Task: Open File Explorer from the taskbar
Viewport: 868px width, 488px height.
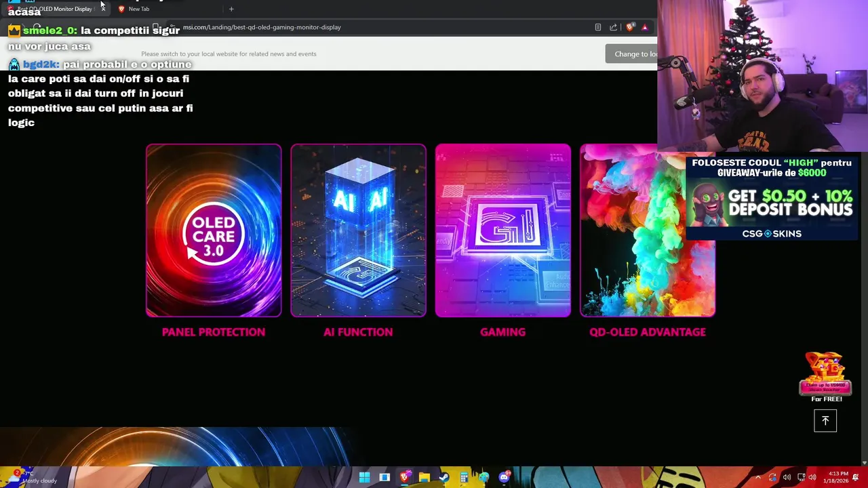Action: (x=424, y=477)
